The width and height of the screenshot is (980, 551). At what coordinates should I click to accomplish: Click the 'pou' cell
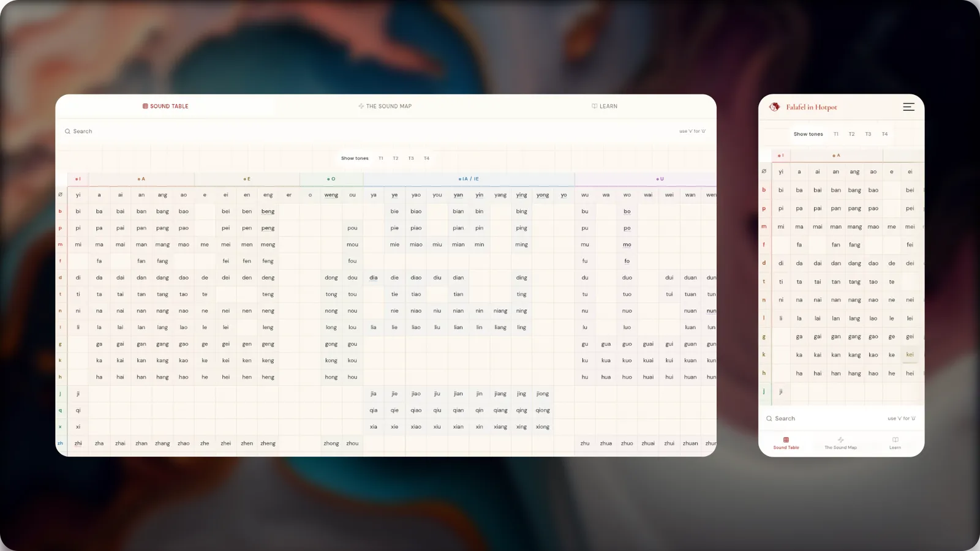352,228
